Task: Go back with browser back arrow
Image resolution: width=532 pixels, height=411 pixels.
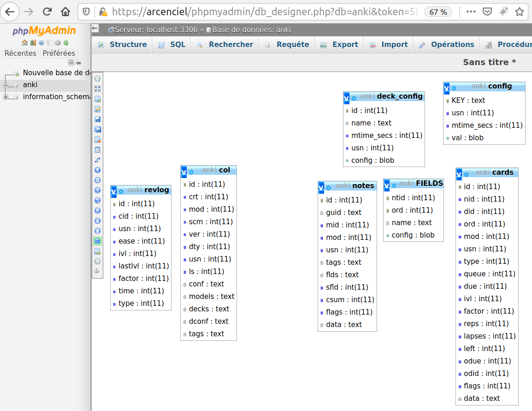Action: coord(10,12)
